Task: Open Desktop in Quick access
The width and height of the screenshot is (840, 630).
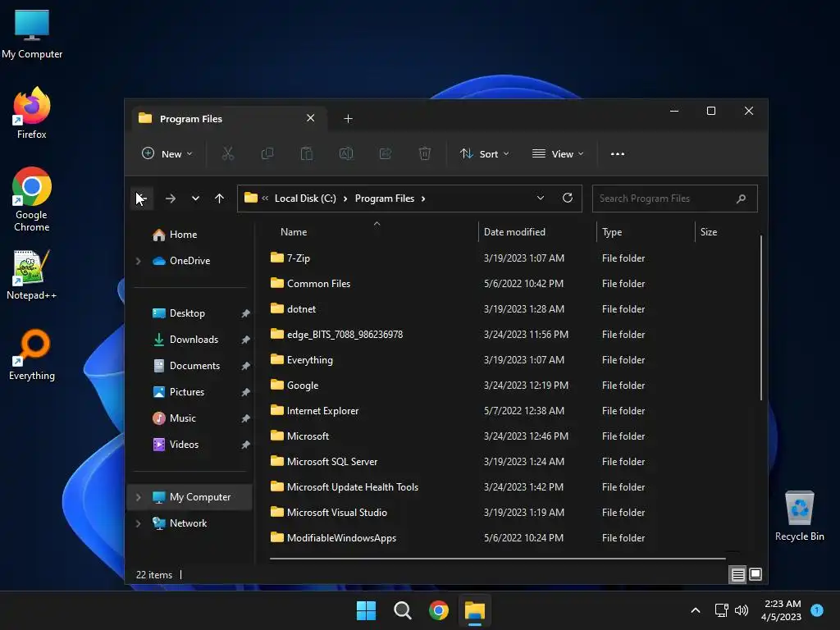Action: coord(179,313)
